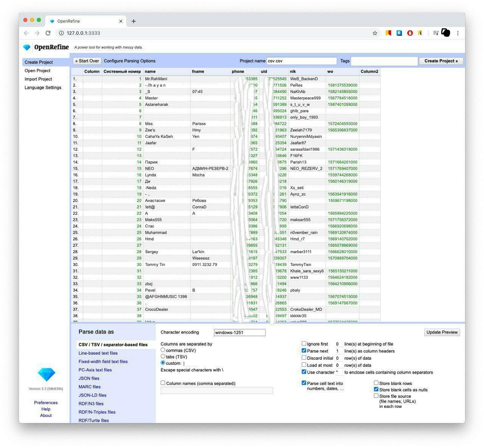Open new browser tab with plus icon
This screenshot has height=448, width=484.
pos(133,21)
